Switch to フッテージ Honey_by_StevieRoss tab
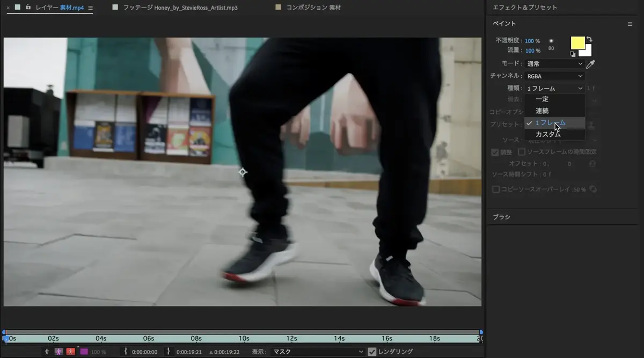The height and width of the screenshot is (358, 644). click(x=180, y=8)
